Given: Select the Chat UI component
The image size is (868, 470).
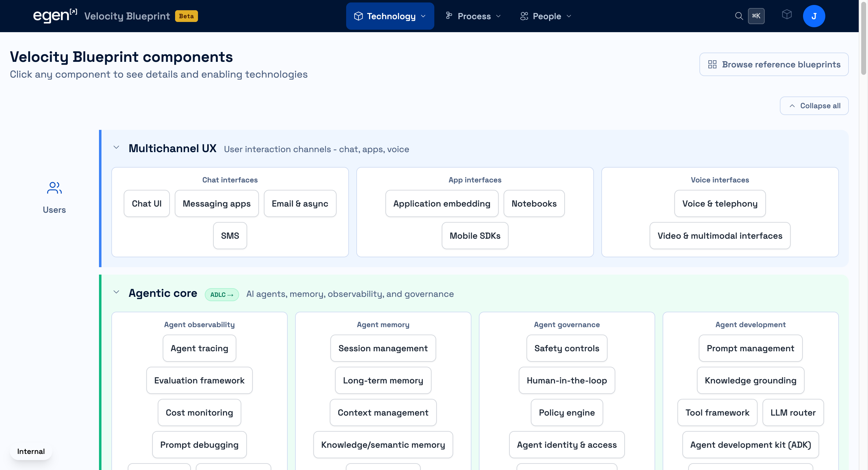Looking at the screenshot, I should 147,203.
